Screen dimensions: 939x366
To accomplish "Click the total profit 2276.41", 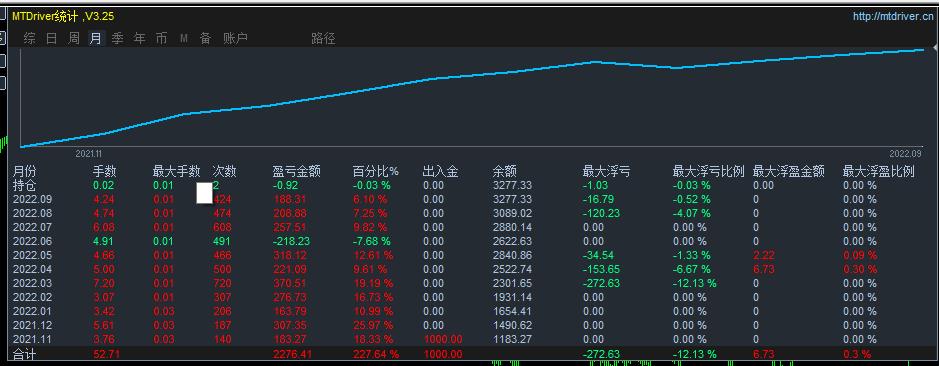I will (x=292, y=355).
